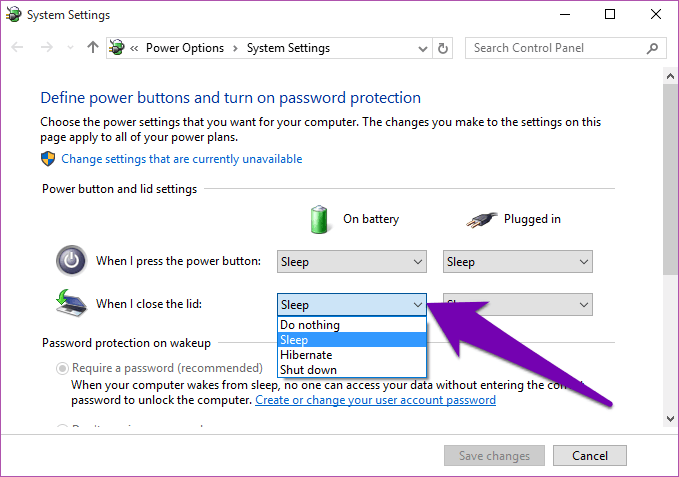
Task: Click the power button icon
Action: (71, 261)
